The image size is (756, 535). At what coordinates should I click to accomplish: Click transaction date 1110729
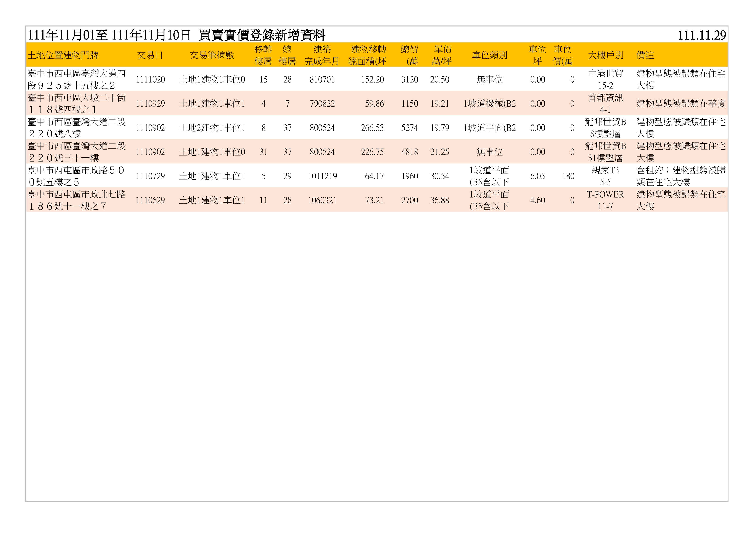(x=150, y=176)
